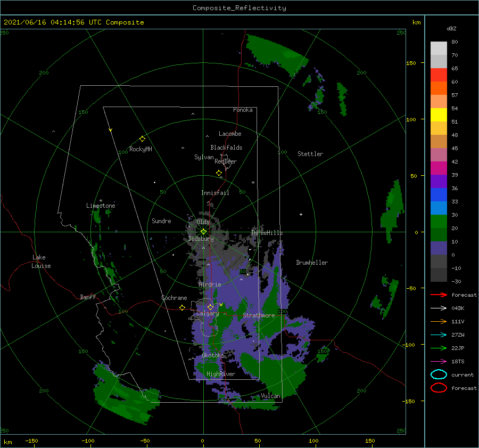Click the Vulcan label
The width and height of the screenshot is (479, 448).
271,396
